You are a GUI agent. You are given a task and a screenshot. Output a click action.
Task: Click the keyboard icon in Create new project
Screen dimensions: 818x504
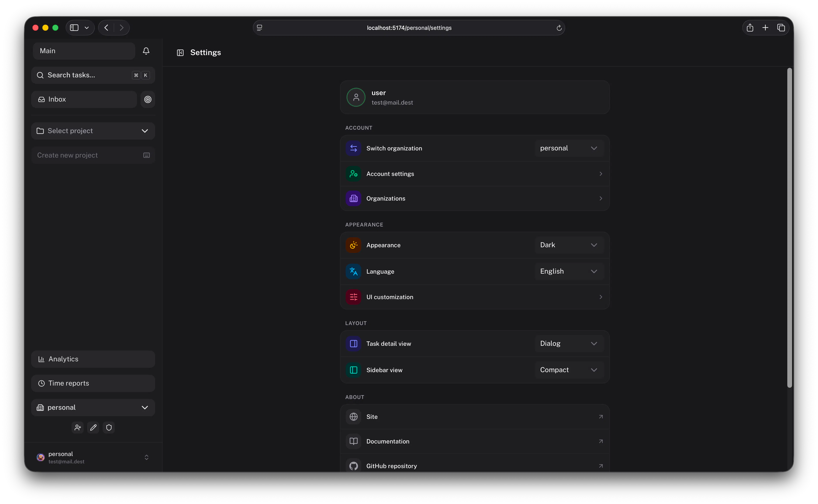click(x=146, y=155)
